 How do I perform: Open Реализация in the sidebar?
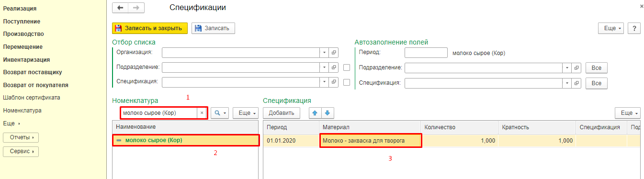coord(20,9)
